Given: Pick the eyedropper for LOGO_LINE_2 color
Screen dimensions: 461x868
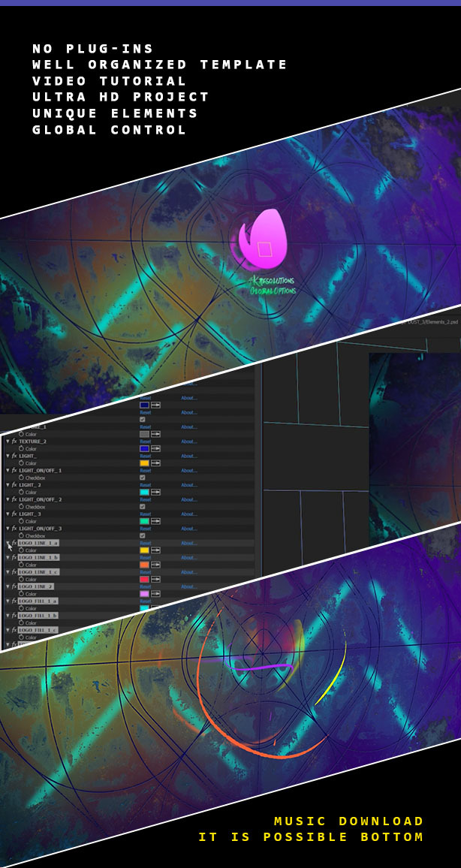Looking at the screenshot, I should click(x=155, y=593).
